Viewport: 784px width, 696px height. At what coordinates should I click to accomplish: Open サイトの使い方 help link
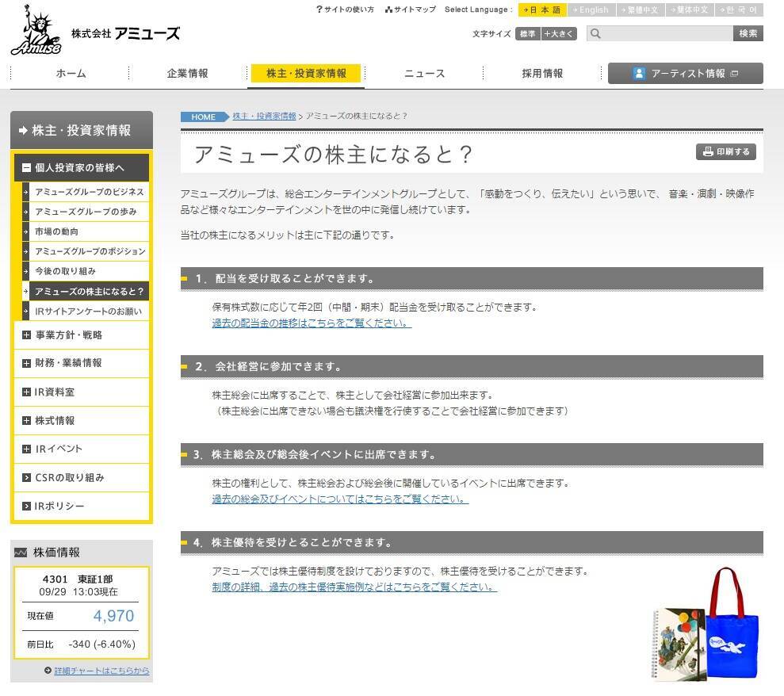tap(345, 10)
